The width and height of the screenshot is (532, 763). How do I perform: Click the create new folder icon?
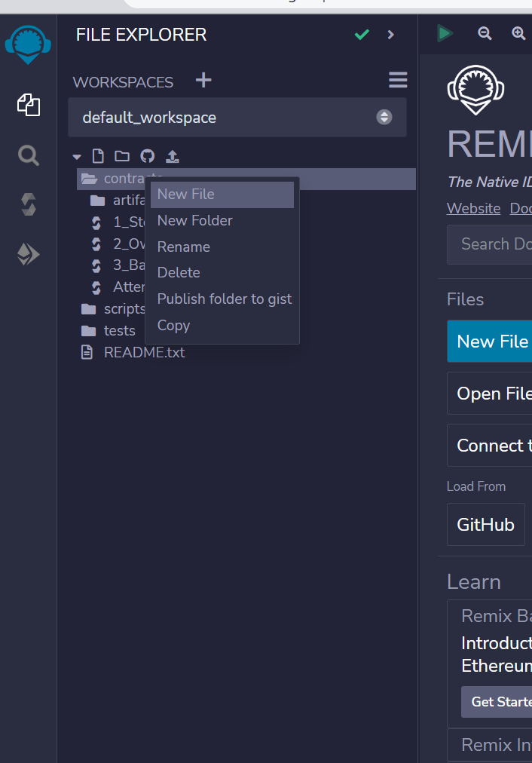click(121, 156)
